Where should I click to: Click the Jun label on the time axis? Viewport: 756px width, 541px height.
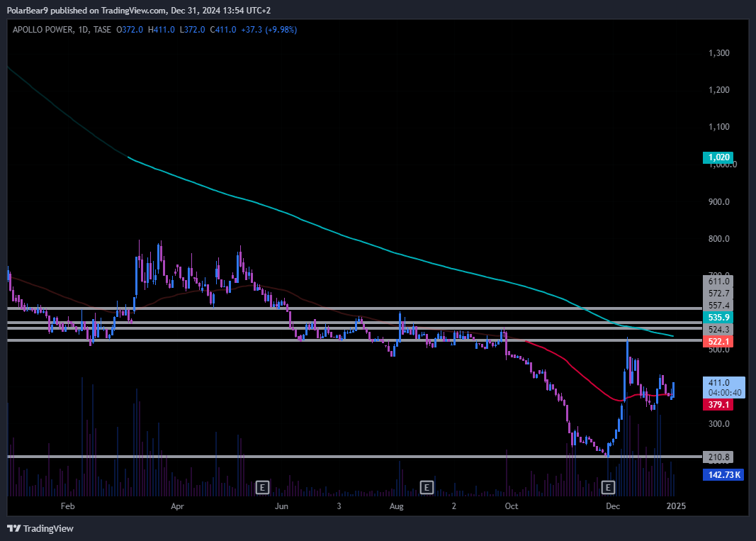281,506
